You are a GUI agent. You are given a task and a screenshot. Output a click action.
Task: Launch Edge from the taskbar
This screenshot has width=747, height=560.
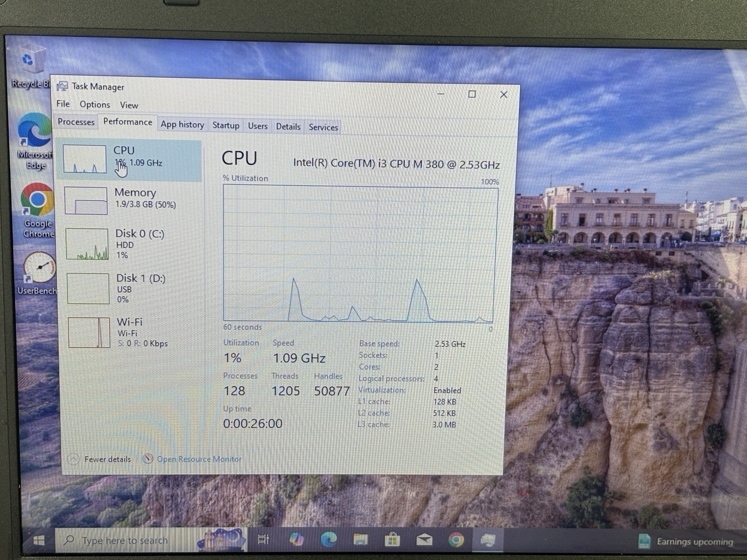click(329, 540)
